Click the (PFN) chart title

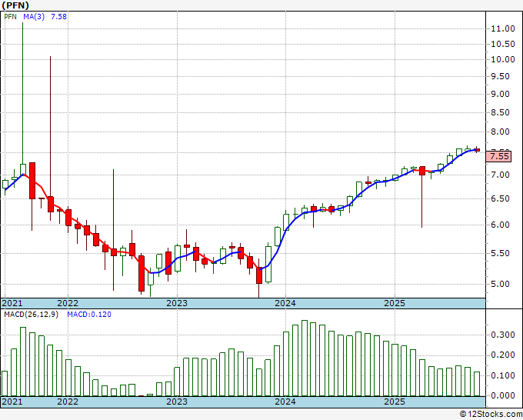[x=15, y=5]
